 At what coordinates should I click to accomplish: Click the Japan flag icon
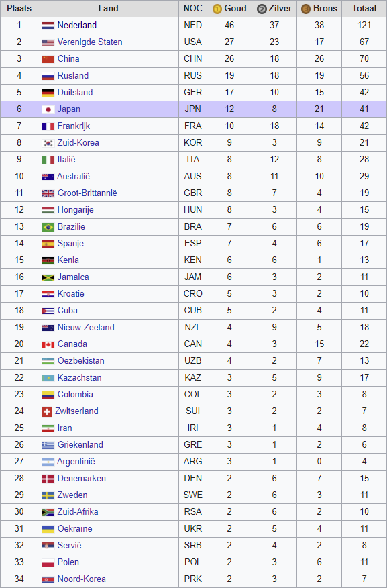click(x=48, y=109)
